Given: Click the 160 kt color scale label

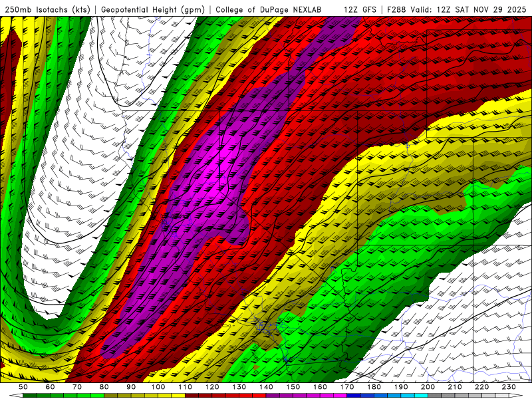Looking at the screenshot, I should [320, 387].
